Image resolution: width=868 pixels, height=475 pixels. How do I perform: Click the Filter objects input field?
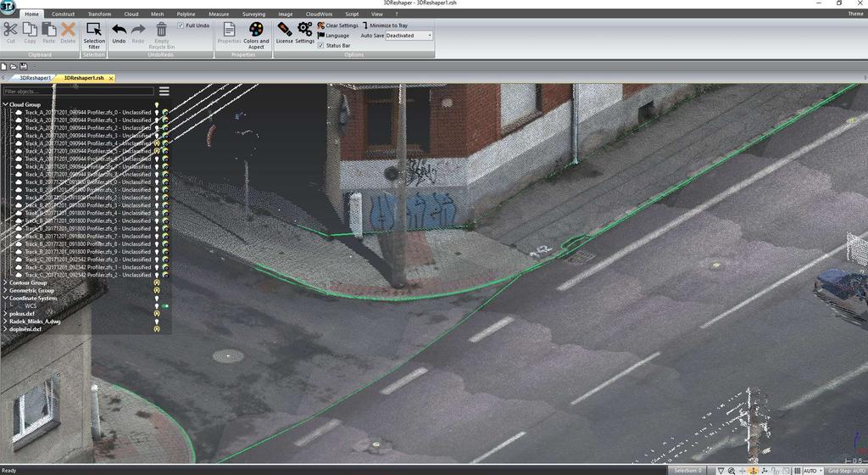click(78, 91)
